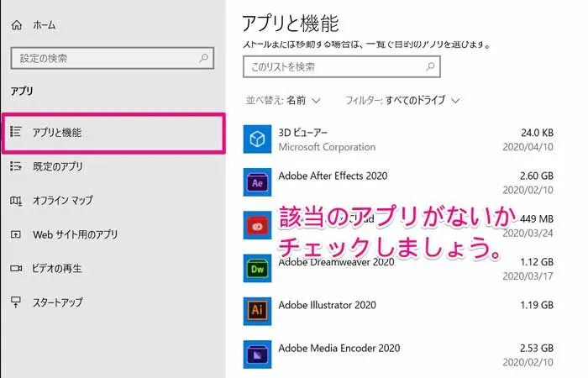This screenshot has width=588, height=378.
Task: Click the 1.12 GB size value
Action: [x=537, y=262]
